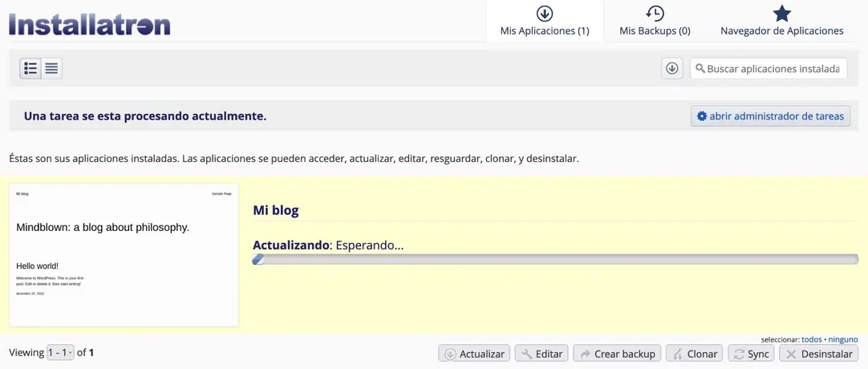868x369 pixels.
Task: Click the download circle icon above Mis Aplicaciones
Action: point(545,14)
